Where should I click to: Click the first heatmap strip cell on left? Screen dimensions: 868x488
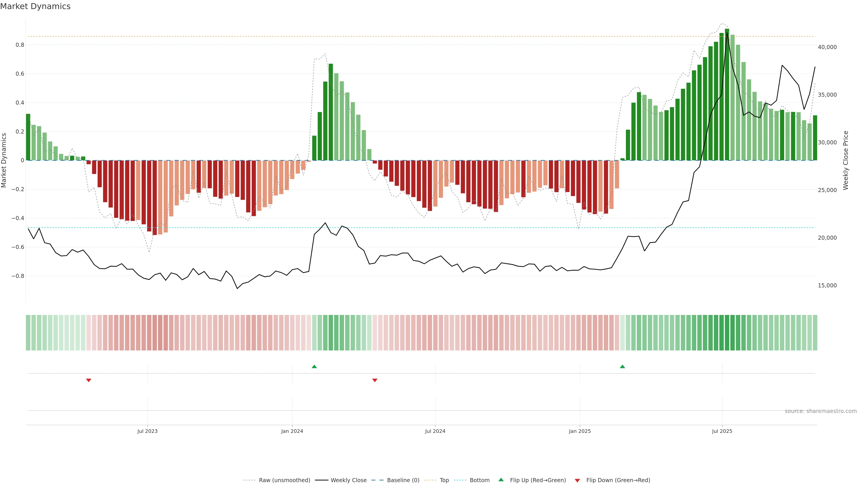tap(28, 332)
